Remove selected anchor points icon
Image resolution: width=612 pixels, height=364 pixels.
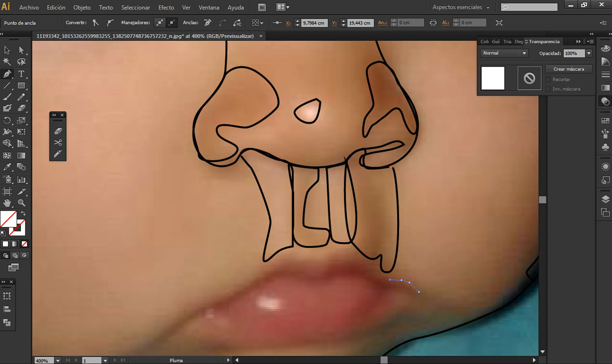[207, 23]
